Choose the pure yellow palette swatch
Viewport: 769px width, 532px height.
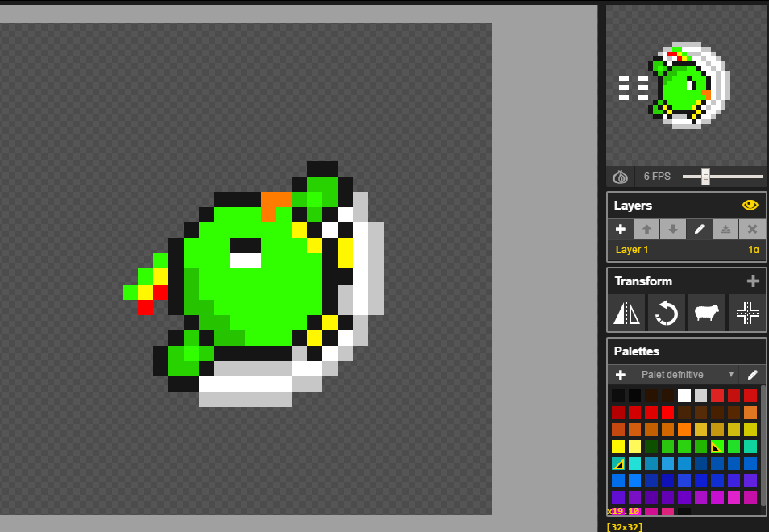pyautogui.click(x=618, y=447)
